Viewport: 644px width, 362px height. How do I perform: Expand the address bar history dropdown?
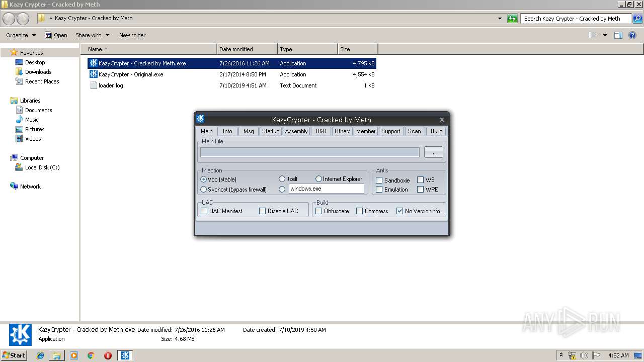point(500,19)
